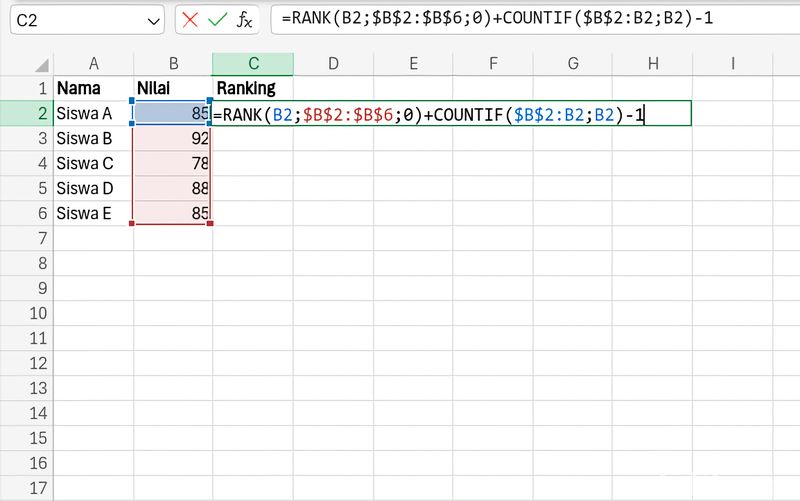The image size is (800, 501).
Task: Select column A header
Action: coord(93,64)
